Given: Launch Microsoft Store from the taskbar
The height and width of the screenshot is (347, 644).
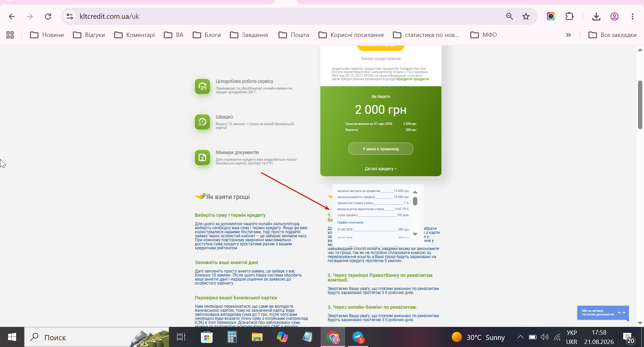Looking at the screenshot, I should pos(207,337).
